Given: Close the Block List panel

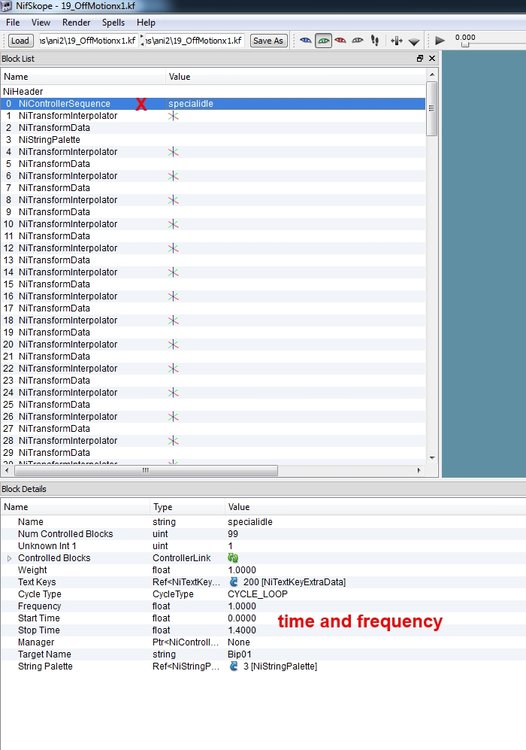Looking at the screenshot, I should [x=432, y=58].
